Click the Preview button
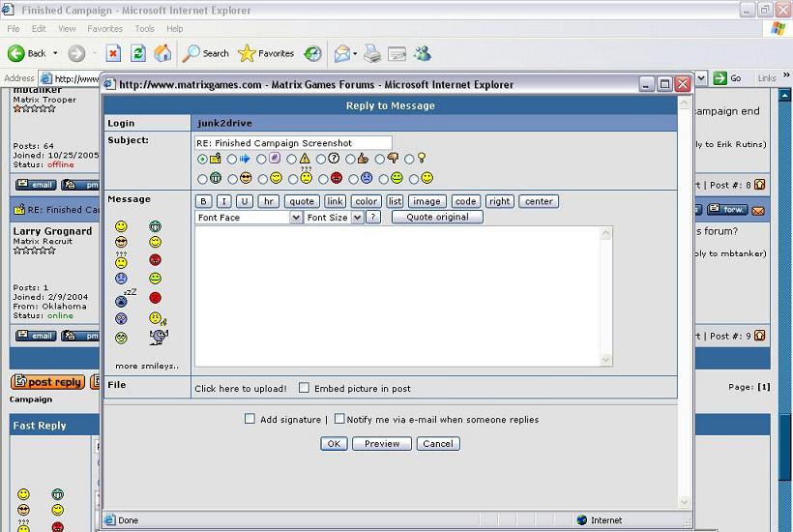The width and height of the screenshot is (793, 532). (382, 444)
